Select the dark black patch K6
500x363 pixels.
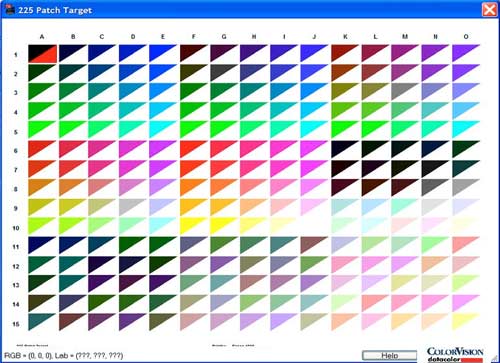click(x=345, y=149)
